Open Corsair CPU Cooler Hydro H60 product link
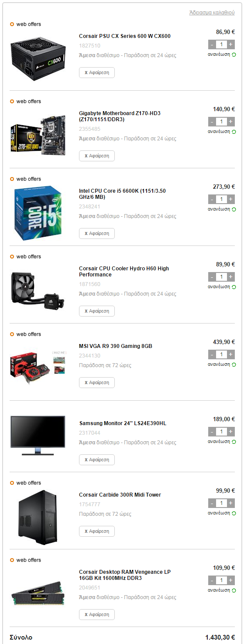 (x=124, y=272)
